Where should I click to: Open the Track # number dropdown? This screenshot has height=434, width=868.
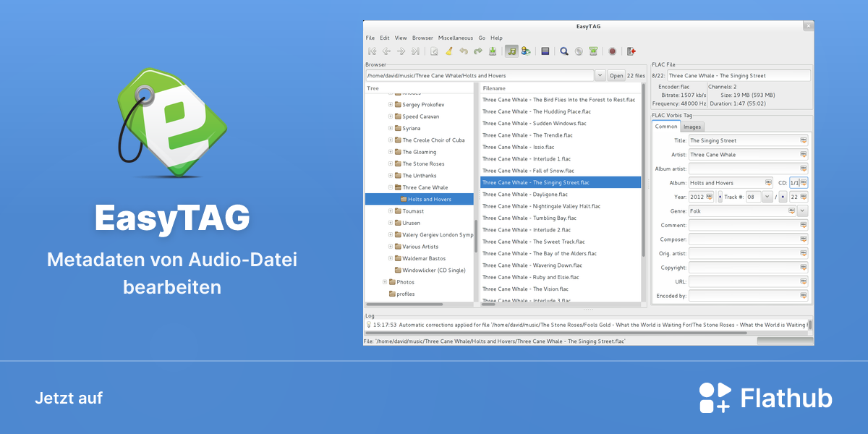[x=767, y=197]
